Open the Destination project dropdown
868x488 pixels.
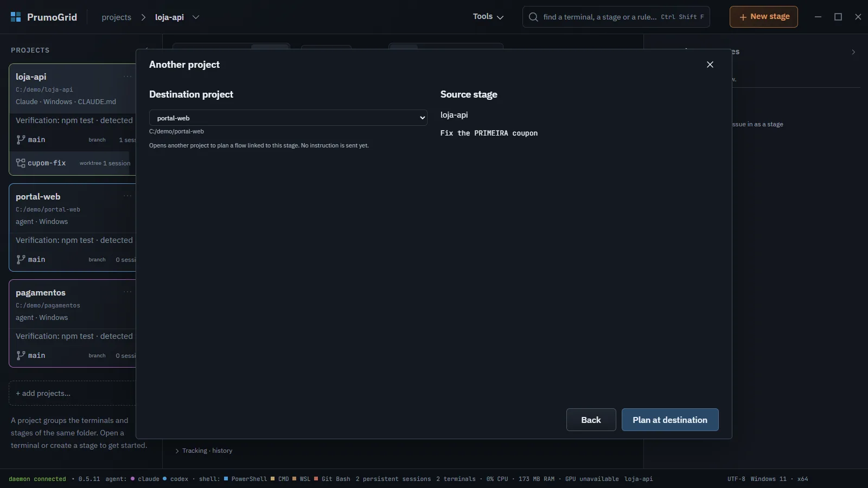(x=288, y=118)
